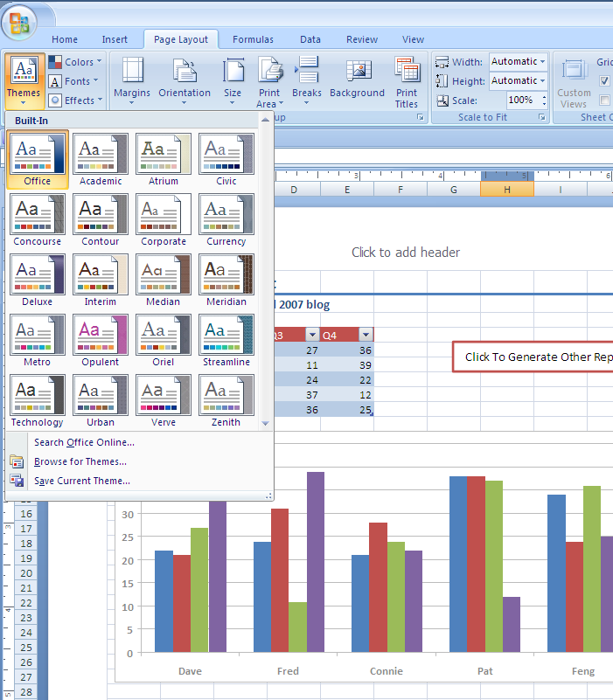
Task: Toggle Gridlines Print checkbox
Action: tap(604, 100)
